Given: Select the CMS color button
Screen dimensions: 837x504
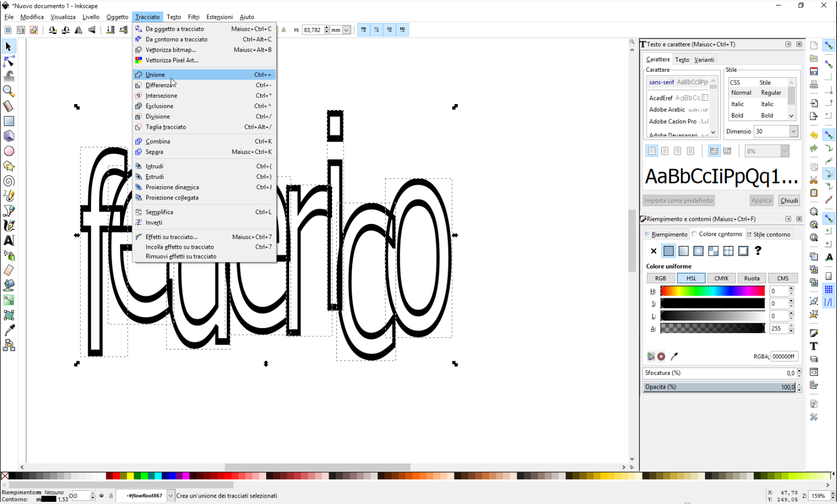Looking at the screenshot, I should [783, 278].
